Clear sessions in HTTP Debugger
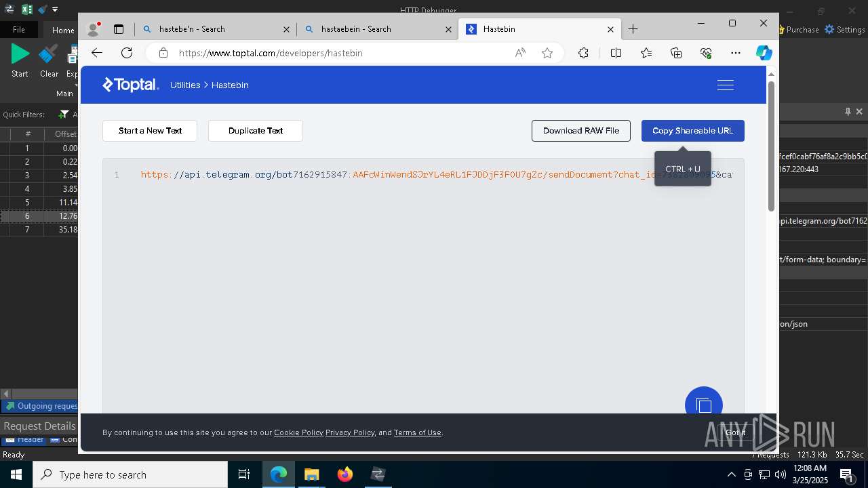868x488 pixels. (49, 61)
